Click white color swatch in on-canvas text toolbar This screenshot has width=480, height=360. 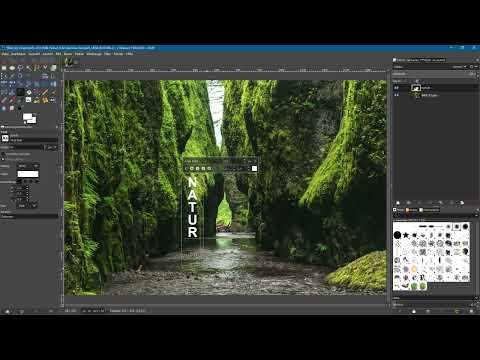point(254,168)
